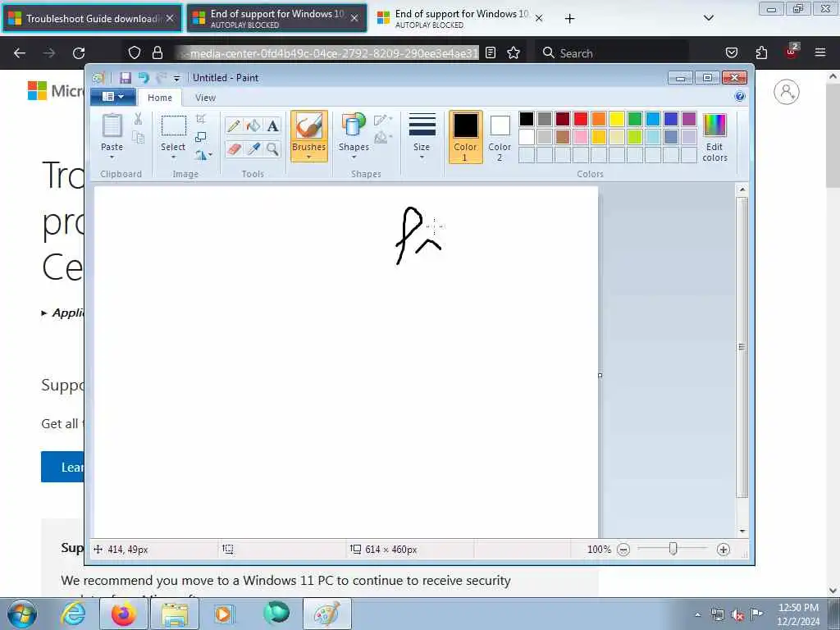Expand the Select dropdown arrow
This screenshot has width=840, height=630.
[173, 157]
